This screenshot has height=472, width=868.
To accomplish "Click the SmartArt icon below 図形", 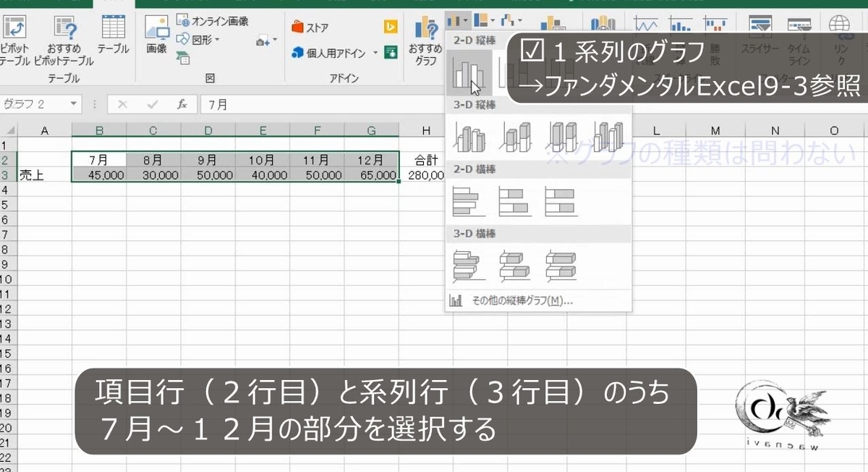I will coord(183,59).
